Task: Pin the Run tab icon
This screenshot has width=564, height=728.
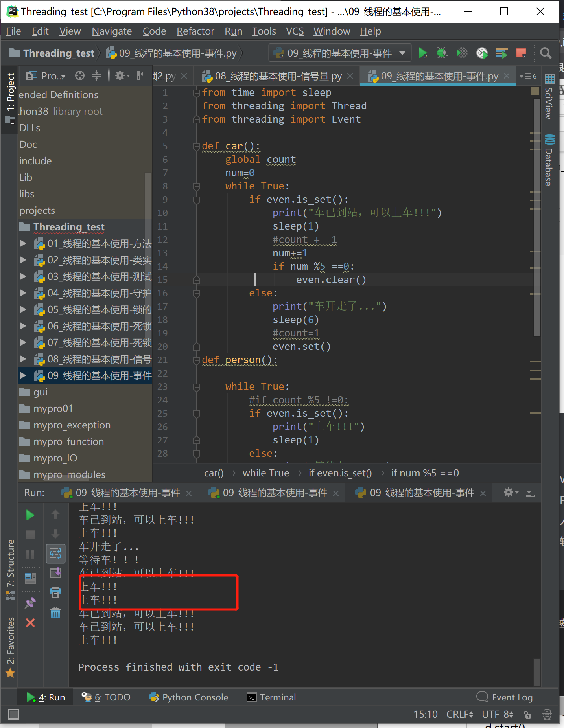Action: point(30,603)
